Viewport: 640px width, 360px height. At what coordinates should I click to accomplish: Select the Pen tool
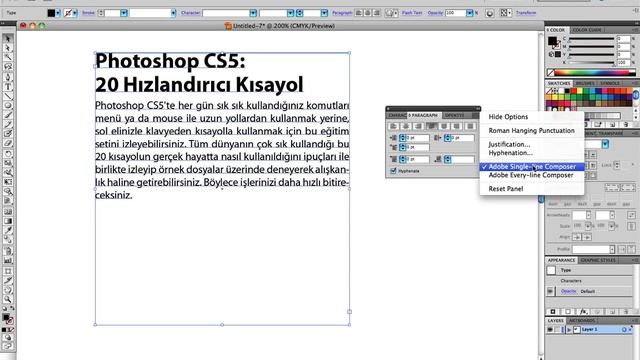coord(8,77)
